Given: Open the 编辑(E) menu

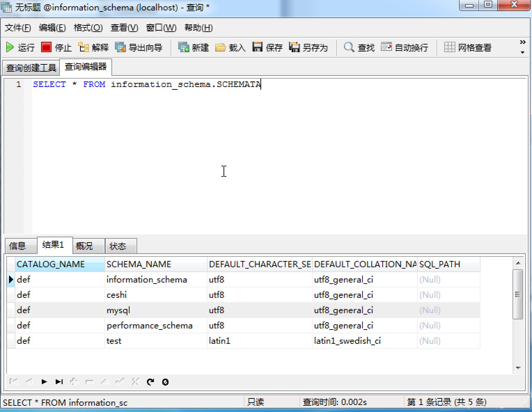Looking at the screenshot, I should coord(52,28).
